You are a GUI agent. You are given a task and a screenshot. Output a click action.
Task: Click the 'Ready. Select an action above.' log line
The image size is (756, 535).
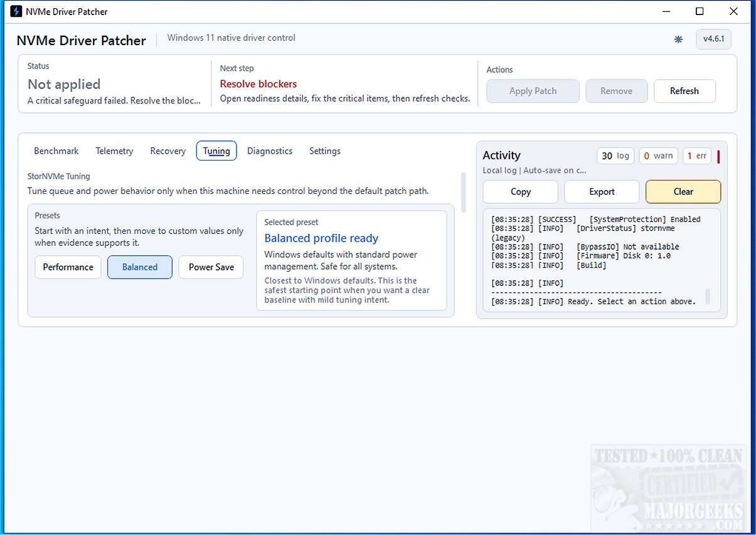pyautogui.click(x=594, y=302)
